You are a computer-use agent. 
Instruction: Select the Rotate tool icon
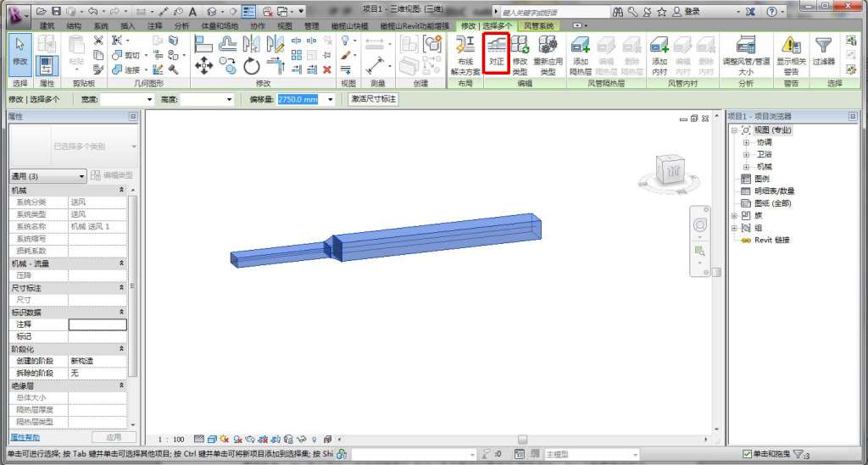click(x=251, y=66)
